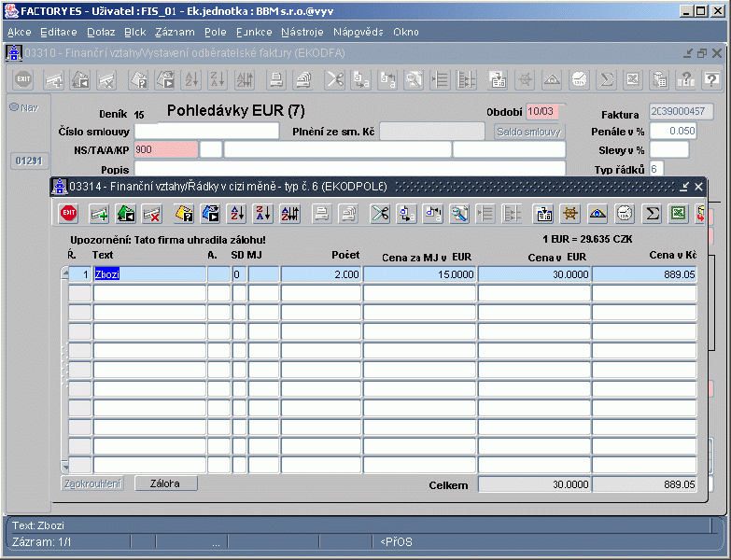Click the sigma icon in background window toolbar
The height and width of the screenshot is (560, 731).
tap(607, 79)
